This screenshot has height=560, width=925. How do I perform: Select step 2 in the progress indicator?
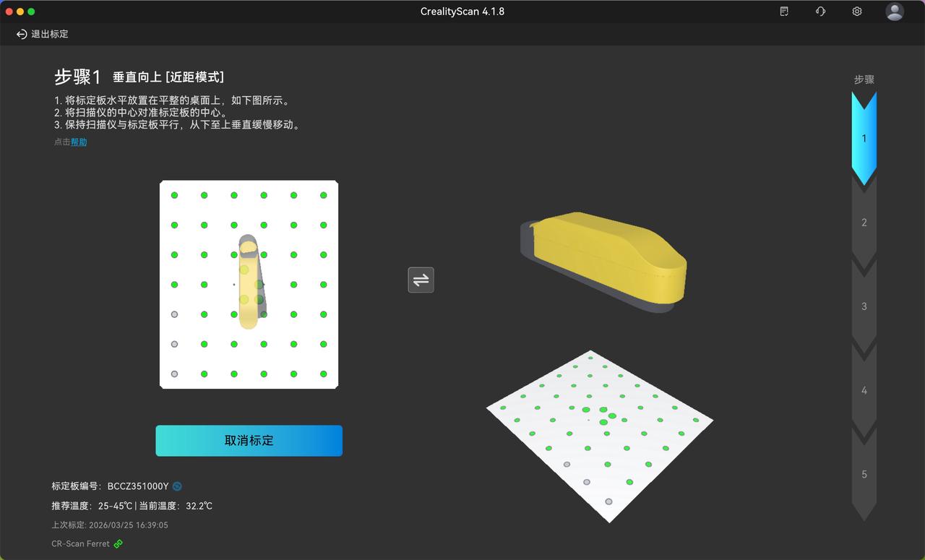[x=864, y=223]
